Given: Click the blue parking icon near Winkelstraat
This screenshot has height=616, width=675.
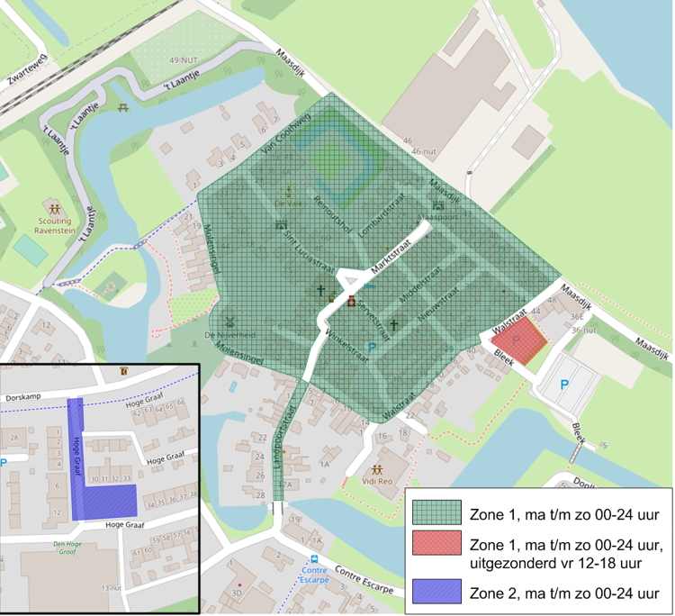Looking at the screenshot, I should [372, 345].
